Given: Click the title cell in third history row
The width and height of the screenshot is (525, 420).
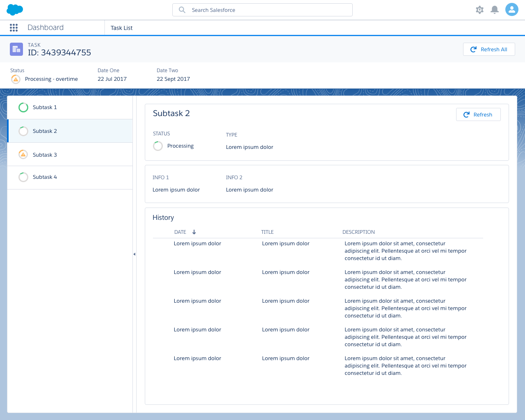Looking at the screenshot, I should [285, 301].
